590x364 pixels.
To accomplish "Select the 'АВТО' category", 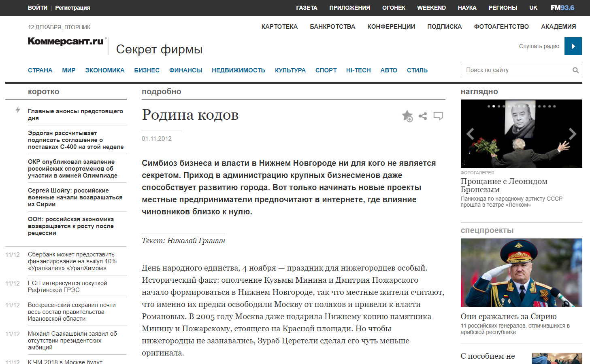I will tap(389, 70).
